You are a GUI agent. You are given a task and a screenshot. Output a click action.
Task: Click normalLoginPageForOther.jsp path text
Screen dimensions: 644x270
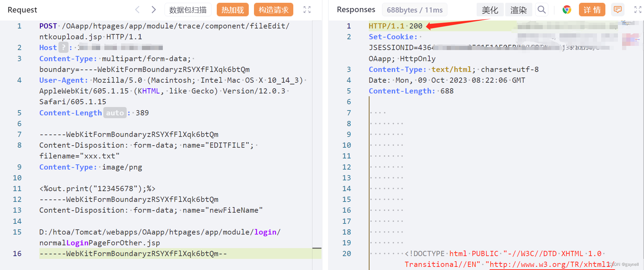(100, 243)
